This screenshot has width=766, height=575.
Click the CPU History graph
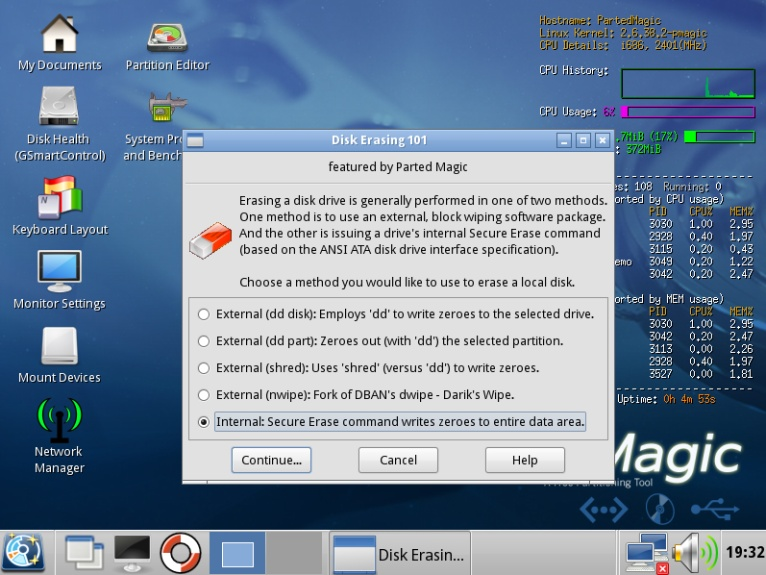(x=688, y=84)
